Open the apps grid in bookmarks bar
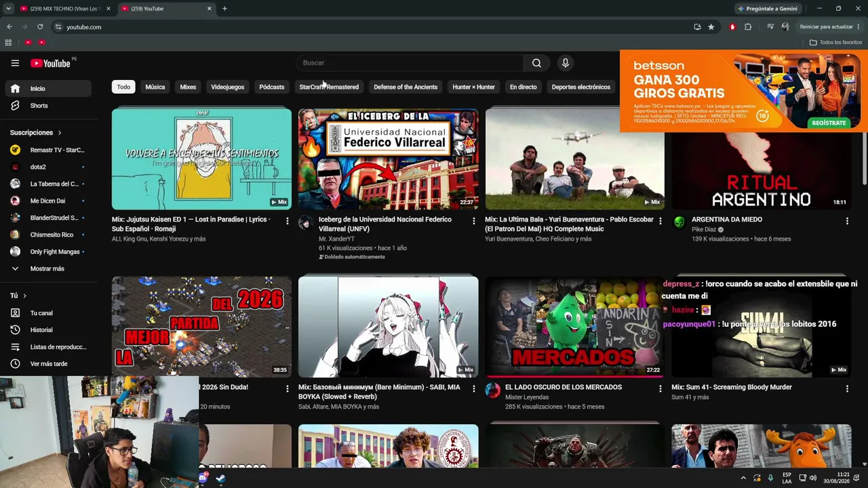The image size is (868, 488). [8, 42]
